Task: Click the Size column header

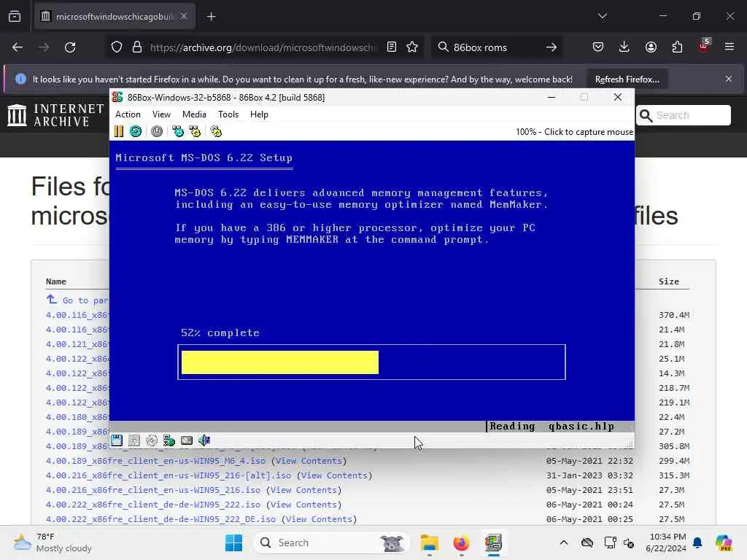Action: point(668,281)
